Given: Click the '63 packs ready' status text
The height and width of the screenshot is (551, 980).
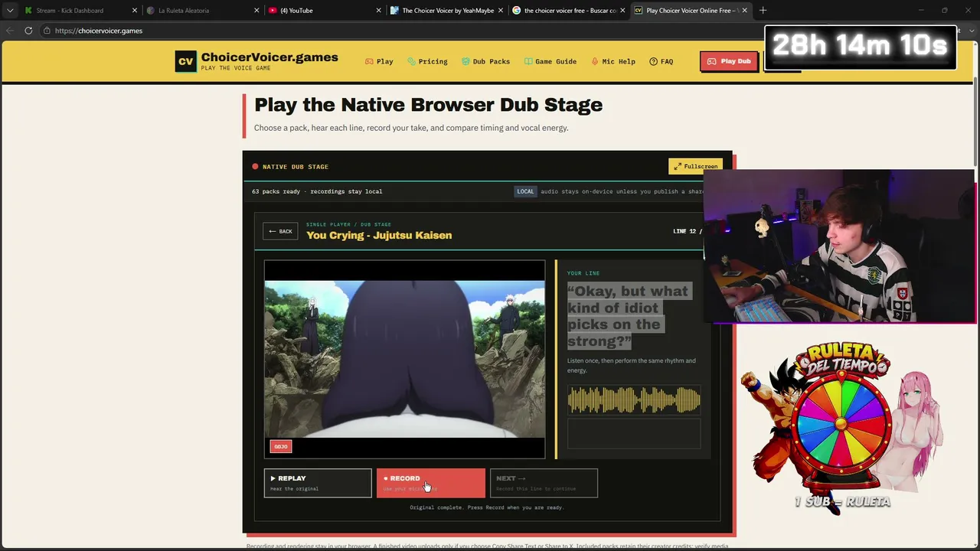Looking at the screenshot, I should click(x=317, y=191).
